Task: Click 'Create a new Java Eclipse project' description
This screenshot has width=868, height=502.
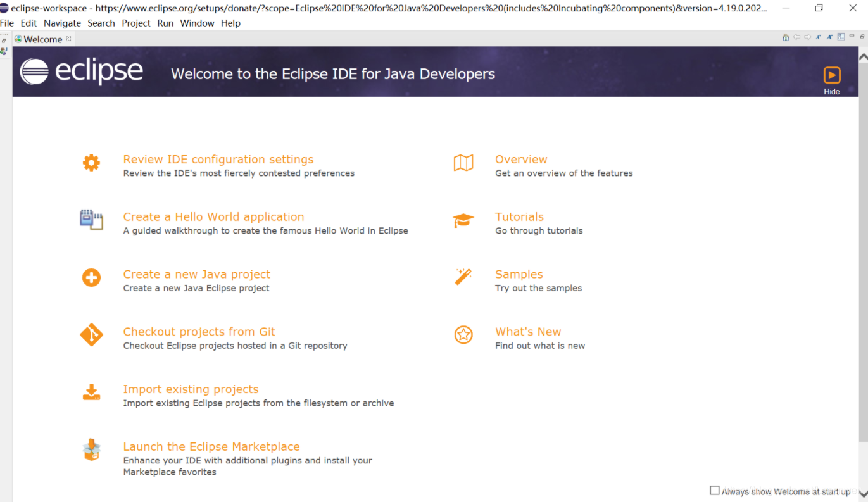Action: pos(196,289)
